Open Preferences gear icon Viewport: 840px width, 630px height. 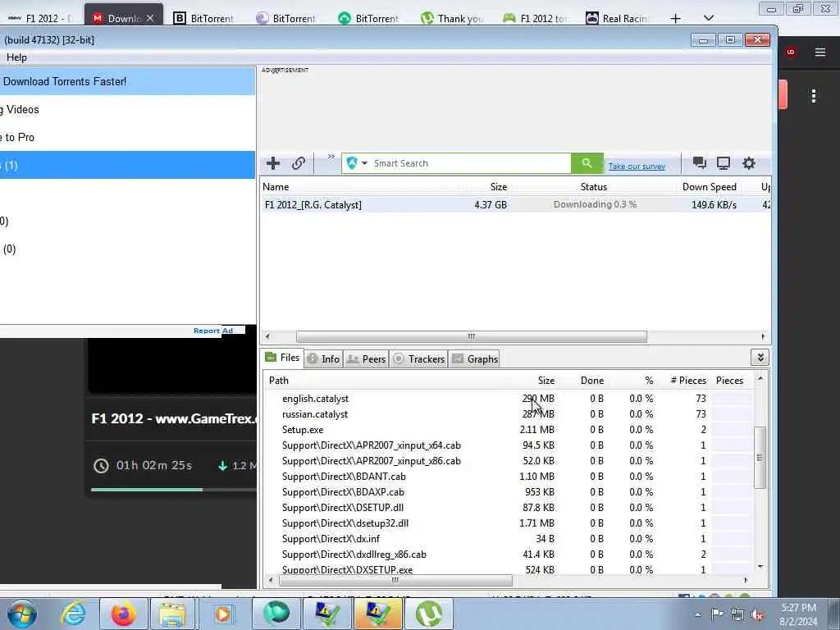(749, 163)
